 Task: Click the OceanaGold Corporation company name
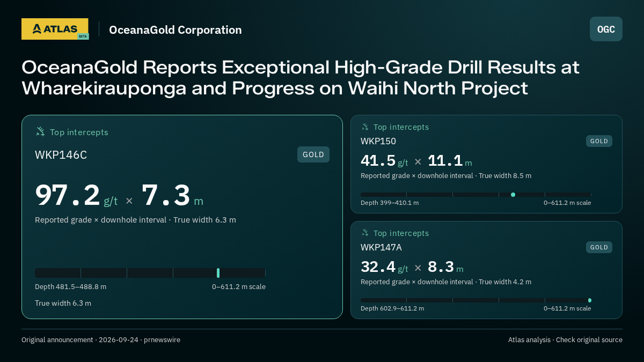(175, 30)
